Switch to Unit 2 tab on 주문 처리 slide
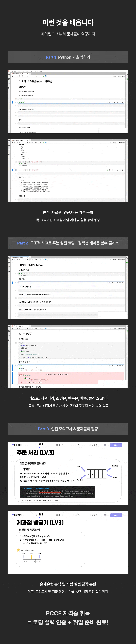136x644 pixels. (59, 445)
